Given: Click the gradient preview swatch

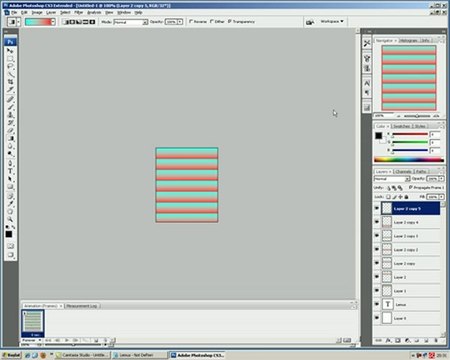Looking at the screenshot, I should tap(38, 22).
